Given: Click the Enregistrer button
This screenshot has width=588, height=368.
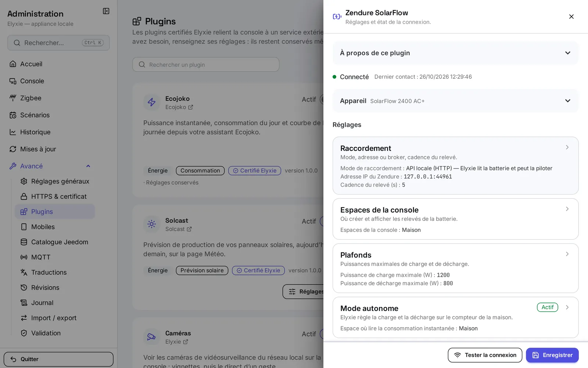Looking at the screenshot, I should coord(552,355).
